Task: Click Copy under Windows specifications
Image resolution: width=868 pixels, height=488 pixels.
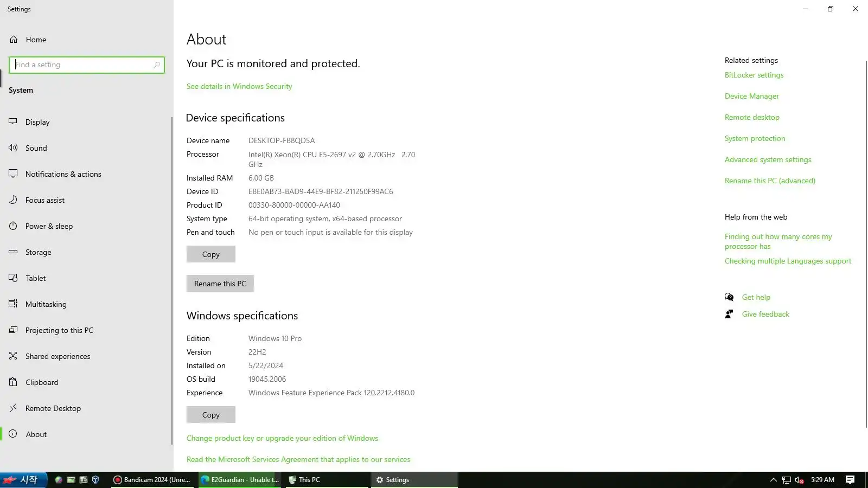Action: (x=211, y=415)
